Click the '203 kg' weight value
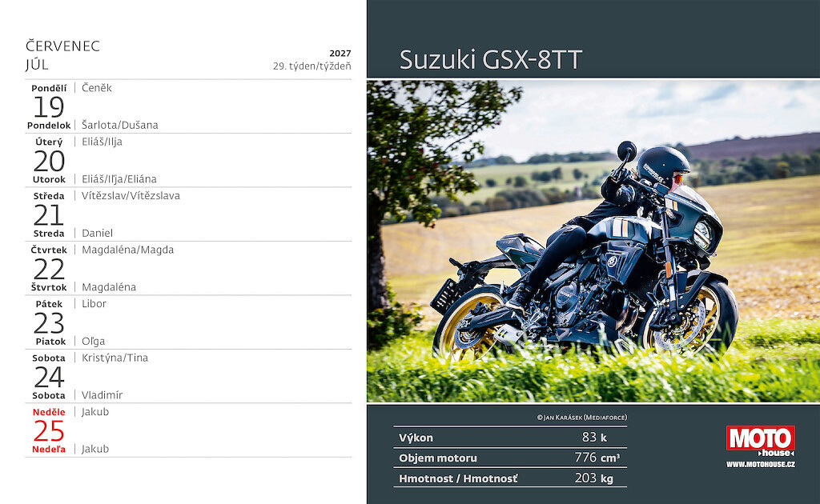The height and width of the screenshot is (504, 820). tap(593, 478)
